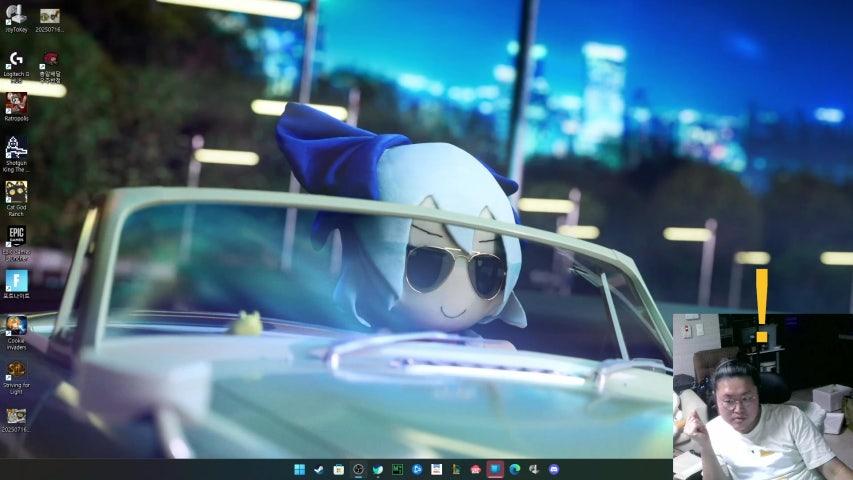Open Microsoft Edge from the taskbar
The image size is (853, 480).
(x=515, y=469)
